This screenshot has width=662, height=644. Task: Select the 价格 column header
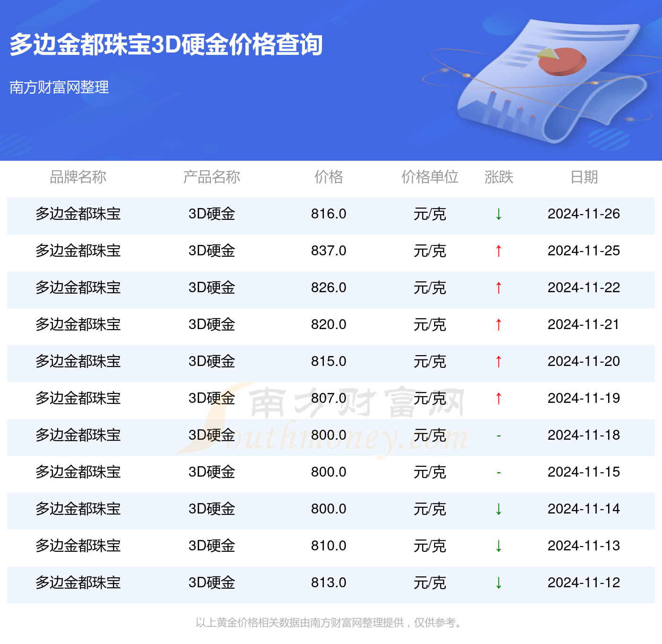[x=329, y=177]
